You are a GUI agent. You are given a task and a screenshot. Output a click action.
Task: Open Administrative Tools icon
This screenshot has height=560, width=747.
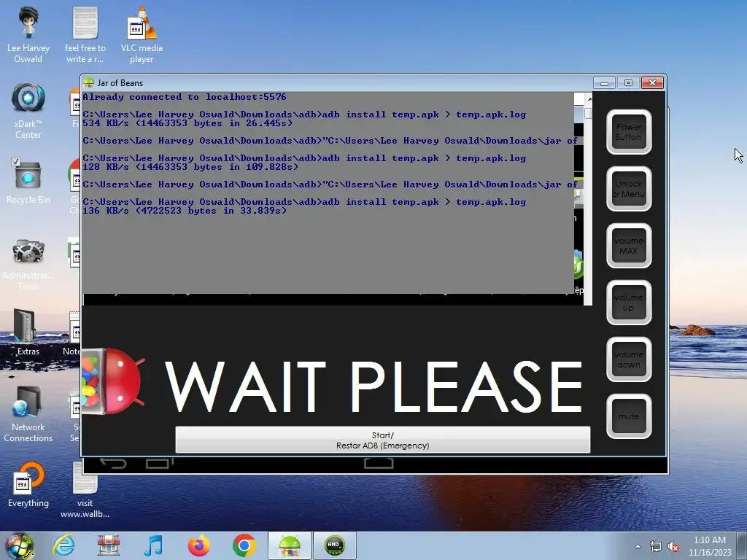(x=28, y=264)
